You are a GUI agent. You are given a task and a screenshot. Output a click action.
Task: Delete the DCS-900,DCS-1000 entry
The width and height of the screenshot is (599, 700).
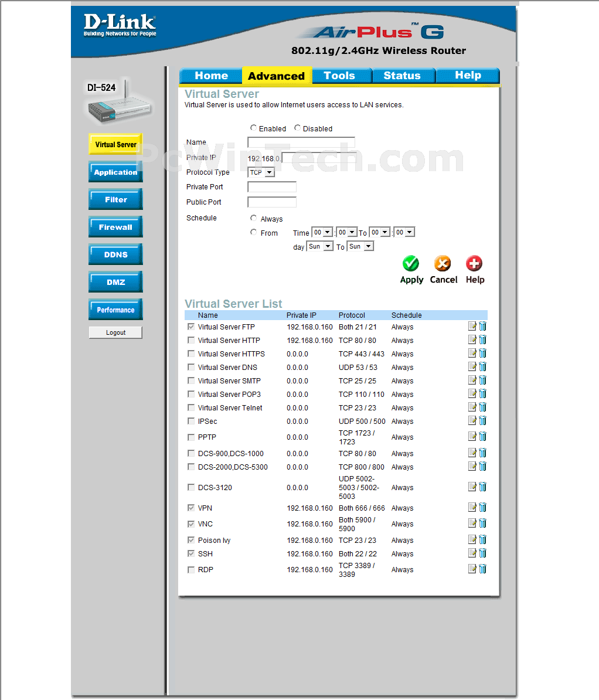482,453
